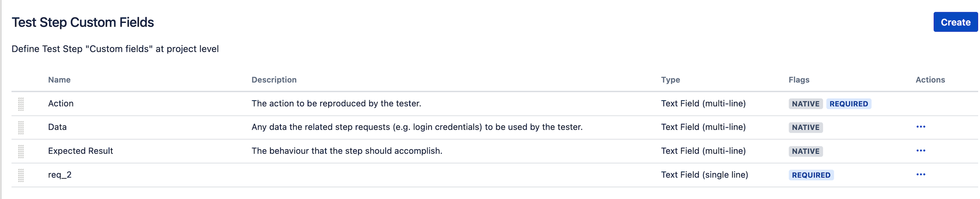Click the Type column header
This screenshot has width=980, height=199.
pos(670,80)
